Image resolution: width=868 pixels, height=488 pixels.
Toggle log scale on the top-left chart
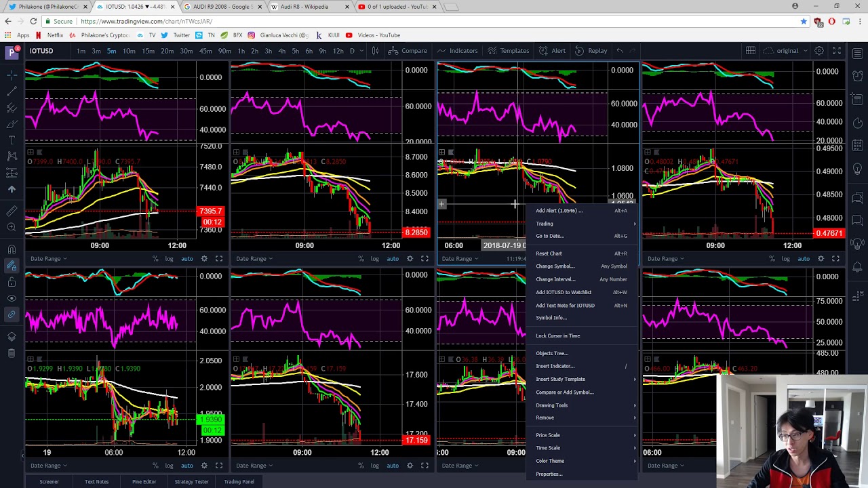pos(169,258)
